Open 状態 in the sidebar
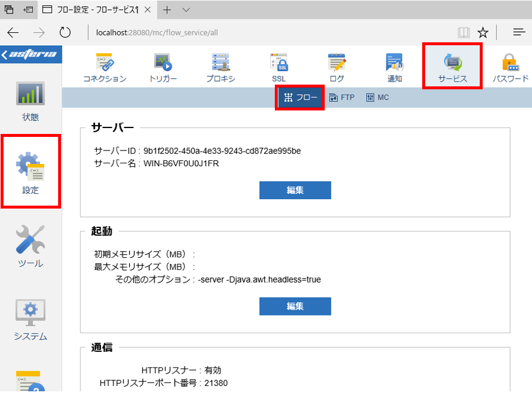The width and height of the screenshot is (532, 396). [x=31, y=101]
